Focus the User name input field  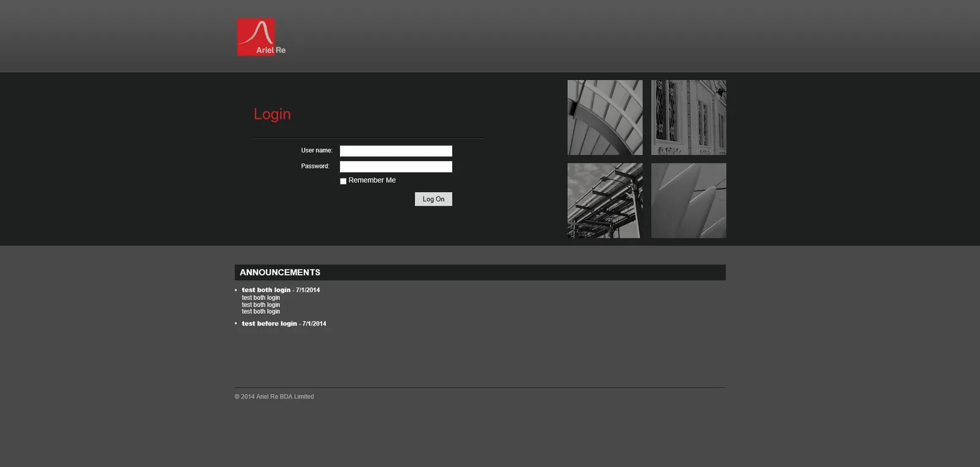(x=396, y=151)
